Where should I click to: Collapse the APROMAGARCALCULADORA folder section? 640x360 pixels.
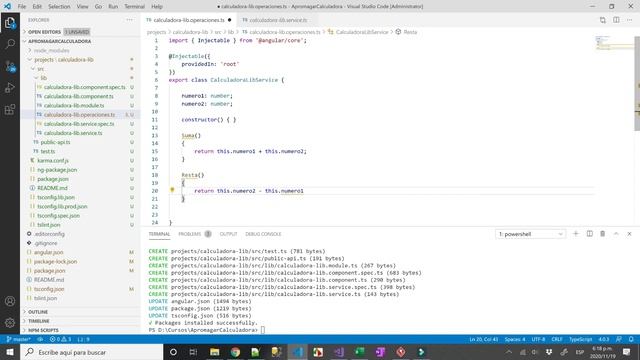(81, 41)
